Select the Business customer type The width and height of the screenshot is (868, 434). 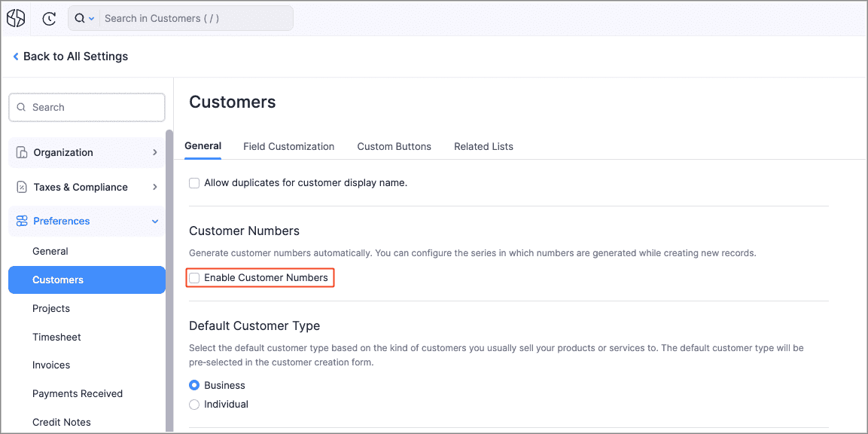click(194, 385)
